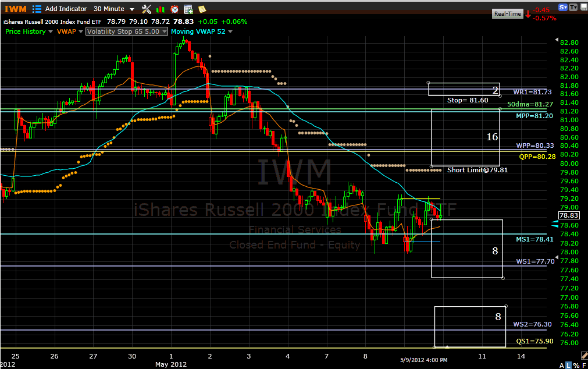
Task: Click the WS1=77.70 support label
Action: 535,261
